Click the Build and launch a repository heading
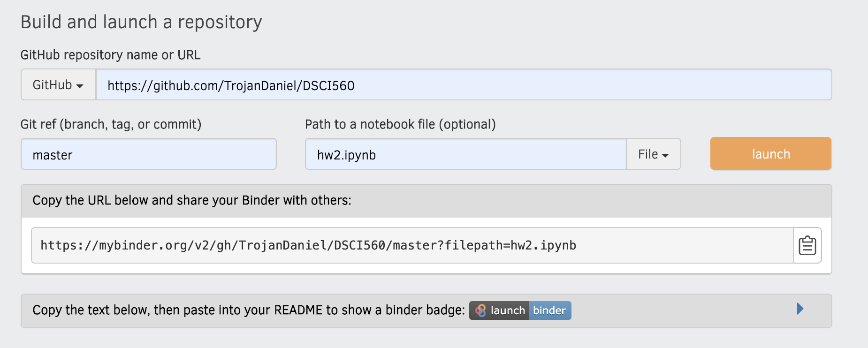Screen dimensions: 868x348 (141, 22)
